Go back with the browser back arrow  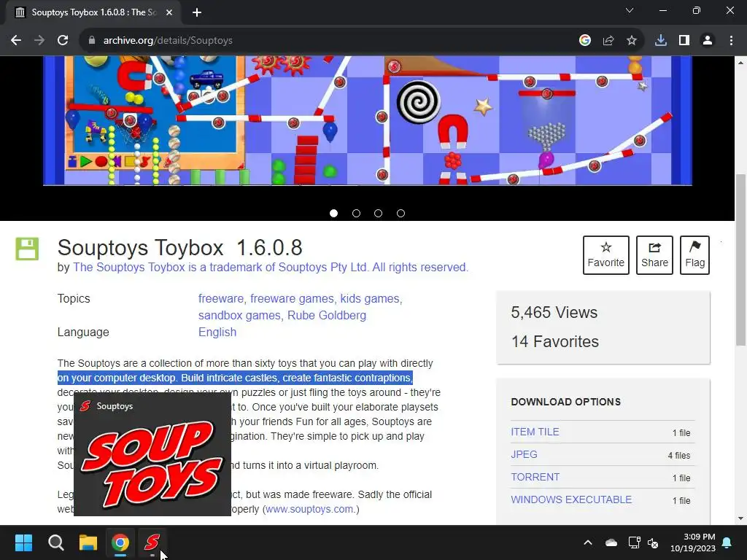[16, 41]
